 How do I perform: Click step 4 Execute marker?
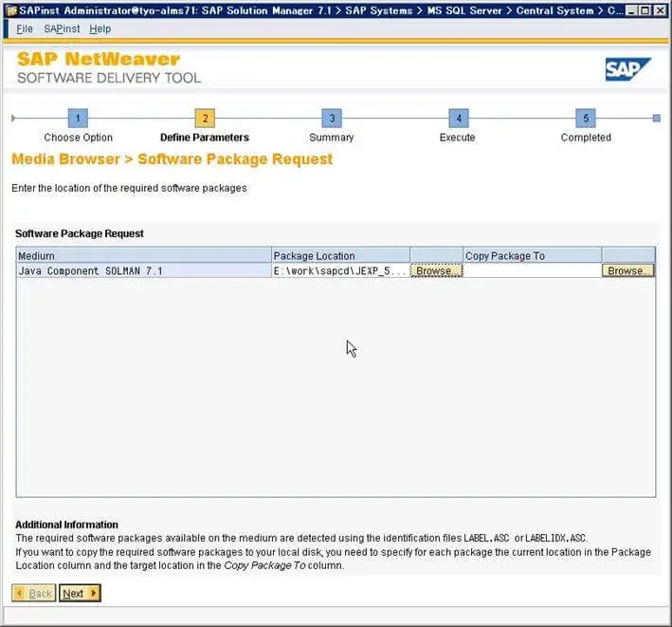click(x=459, y=118)
